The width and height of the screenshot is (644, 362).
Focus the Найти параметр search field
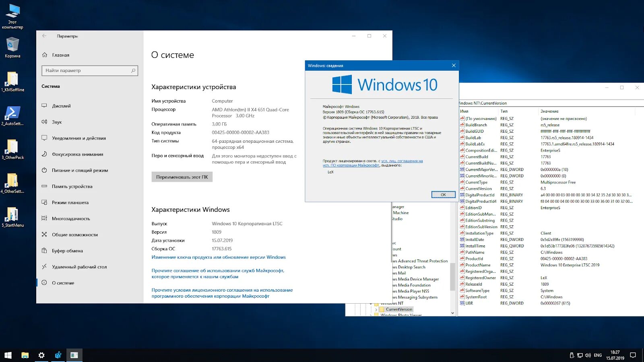(x=90, y=71)
